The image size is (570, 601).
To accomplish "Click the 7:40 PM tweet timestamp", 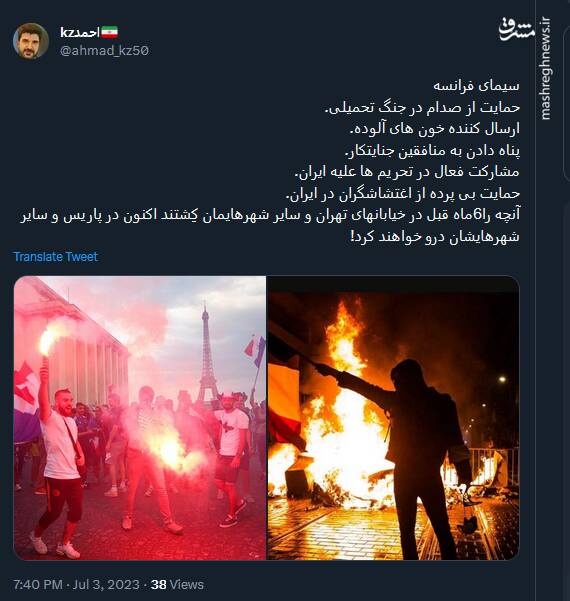I will click(38, 585).
